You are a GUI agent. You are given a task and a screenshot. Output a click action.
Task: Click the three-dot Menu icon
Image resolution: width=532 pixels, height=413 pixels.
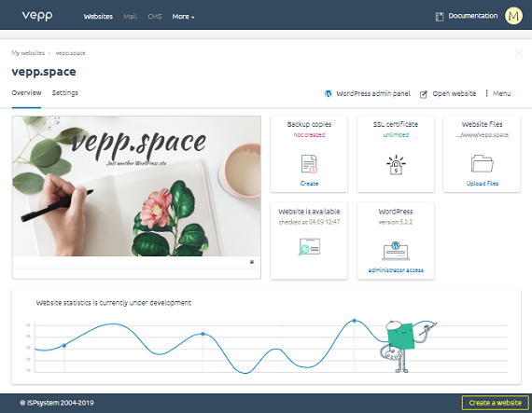[486, 93]
